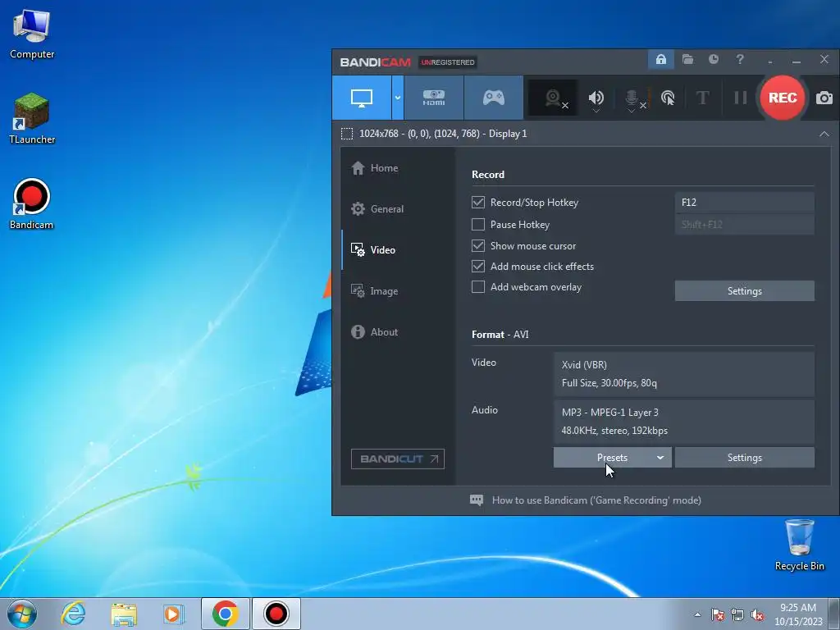Open the Presets dropdown
This screenshot has width=840, height=630.
(x=612, y=458)
